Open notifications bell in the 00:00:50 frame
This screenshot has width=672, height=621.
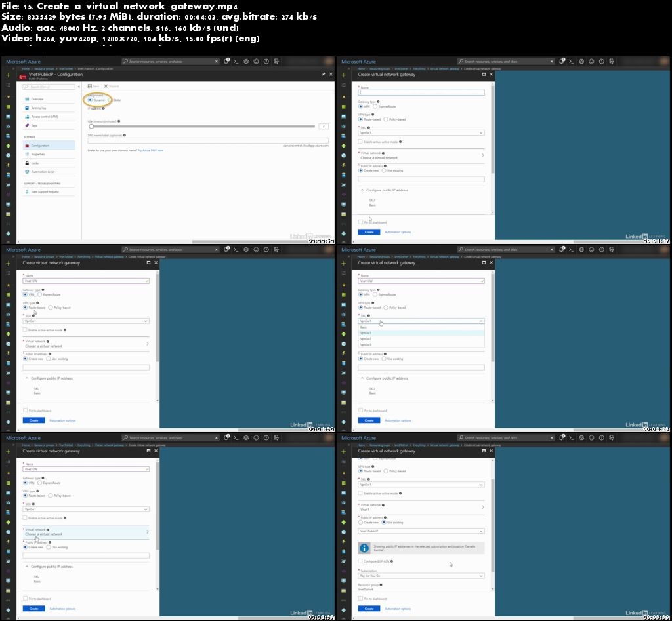point(226,61)
